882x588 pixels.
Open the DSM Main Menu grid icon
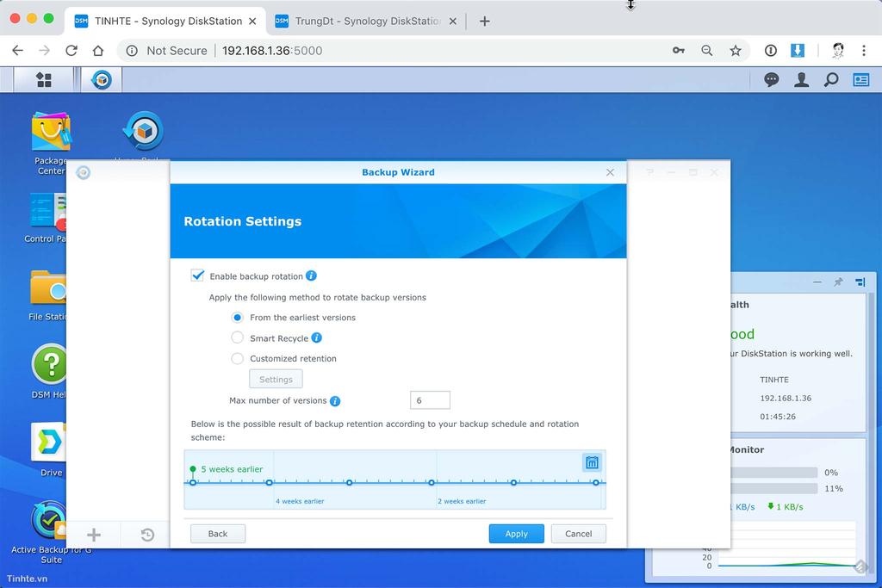(x=44, y=80)
